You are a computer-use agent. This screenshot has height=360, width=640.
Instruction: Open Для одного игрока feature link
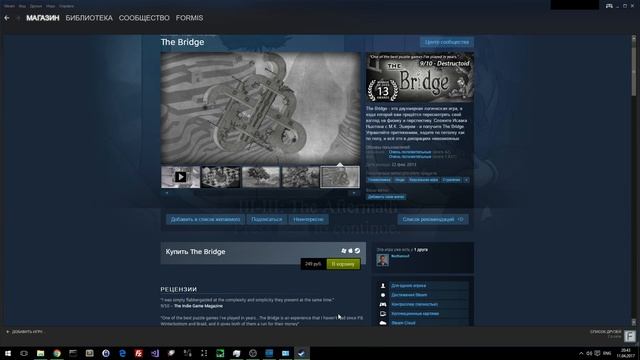[x=409, y=286]
